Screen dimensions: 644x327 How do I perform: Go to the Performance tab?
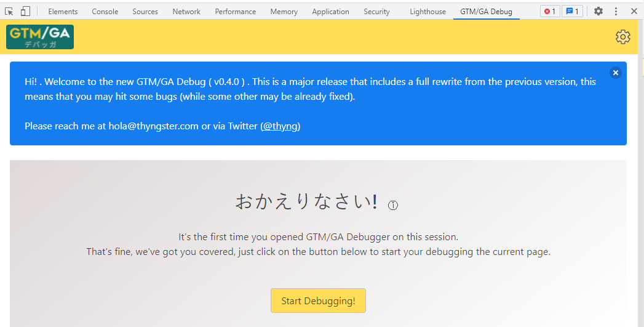(236, 12)
